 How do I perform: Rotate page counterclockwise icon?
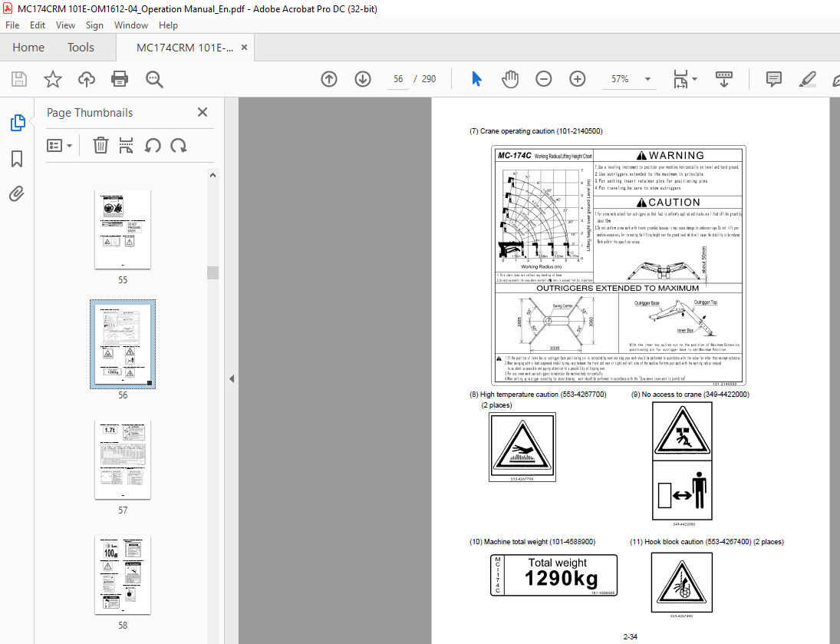153,145
